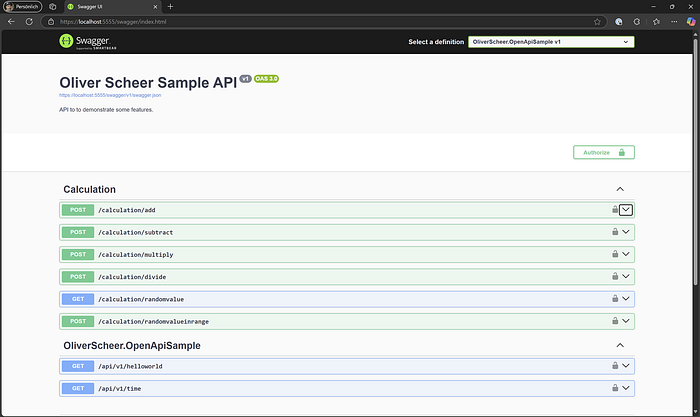The image size is (700, 417).
Task: Expand the /api/v1/helloworld chevron
Action: [626, 366]
